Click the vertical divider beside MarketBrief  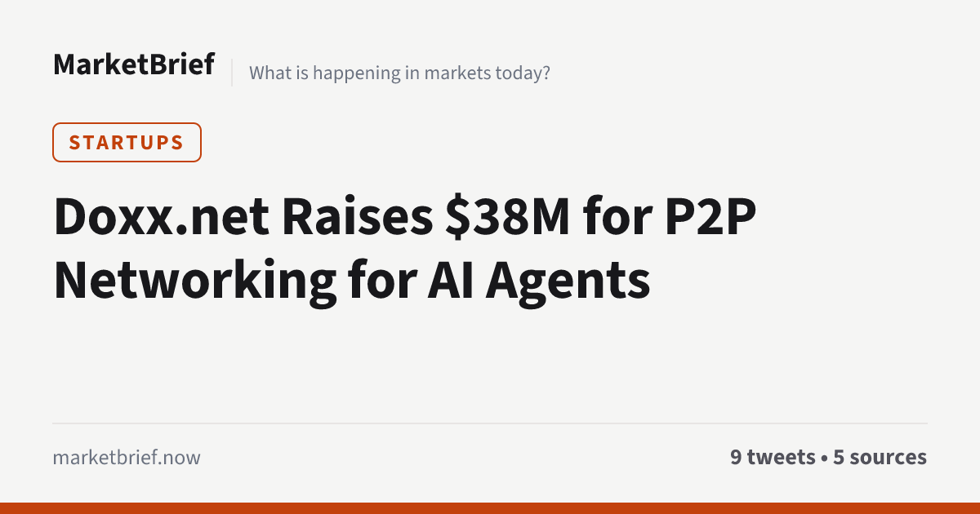232,73
